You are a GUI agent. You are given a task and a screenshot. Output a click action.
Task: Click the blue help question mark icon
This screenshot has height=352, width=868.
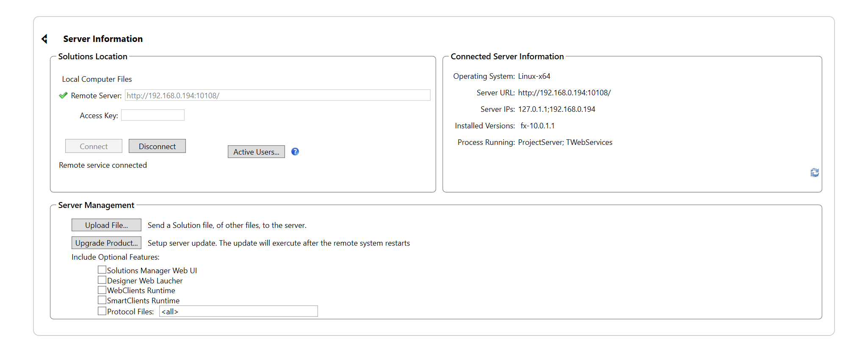295,152
